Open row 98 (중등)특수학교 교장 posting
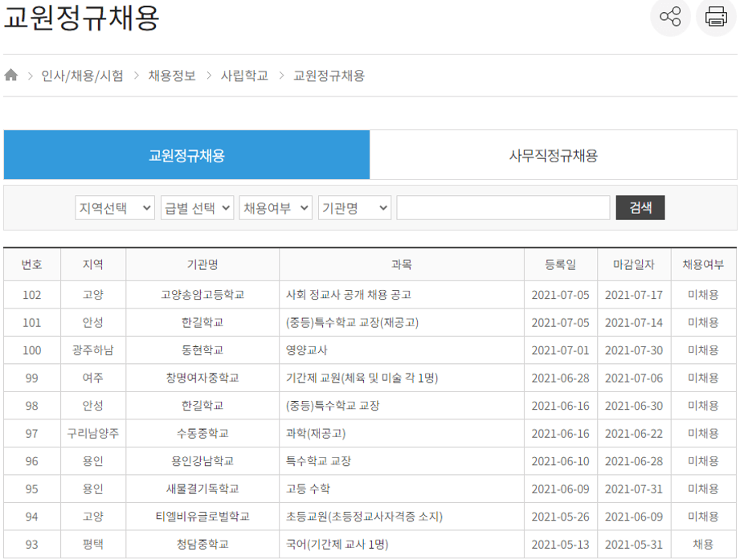 click(x=333, y=406)
